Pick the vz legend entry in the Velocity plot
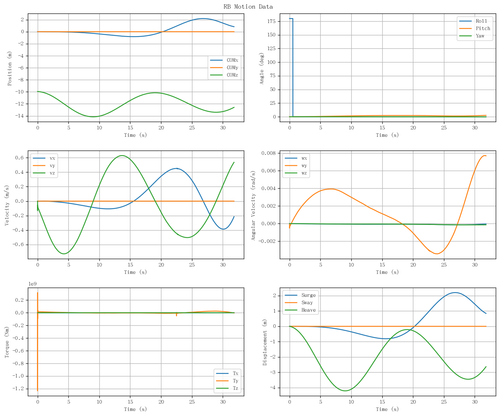 44,173
